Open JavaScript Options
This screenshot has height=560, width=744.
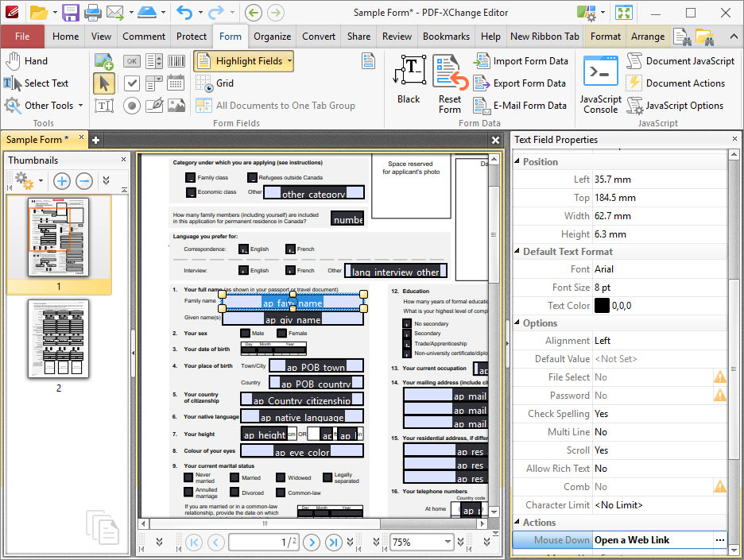675,106
